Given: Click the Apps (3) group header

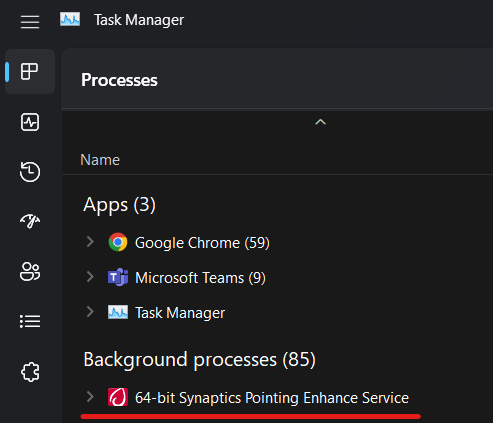Looking at the screenshot, I should pyautogui.click(x=119, y=205).
